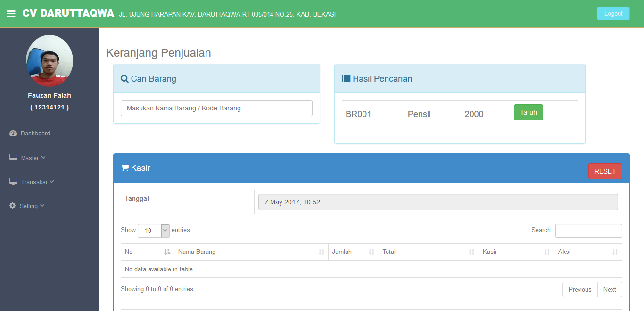Click Taruh to add Pensil
This screenshot has height=311, width=644.
point(528,112)
